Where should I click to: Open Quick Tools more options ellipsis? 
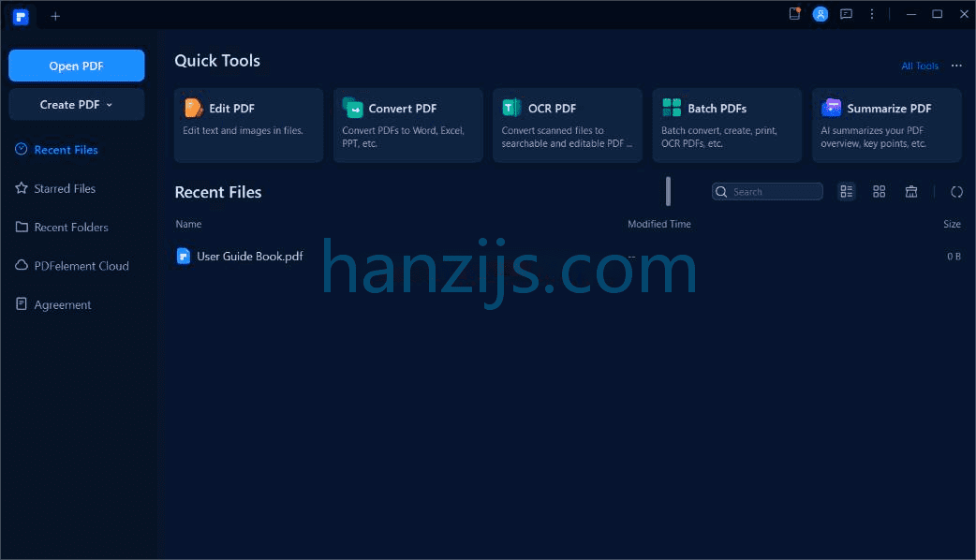tap(956, 66)
